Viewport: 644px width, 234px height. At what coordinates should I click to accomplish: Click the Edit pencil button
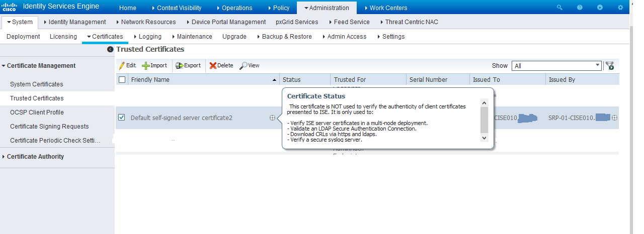127,65
